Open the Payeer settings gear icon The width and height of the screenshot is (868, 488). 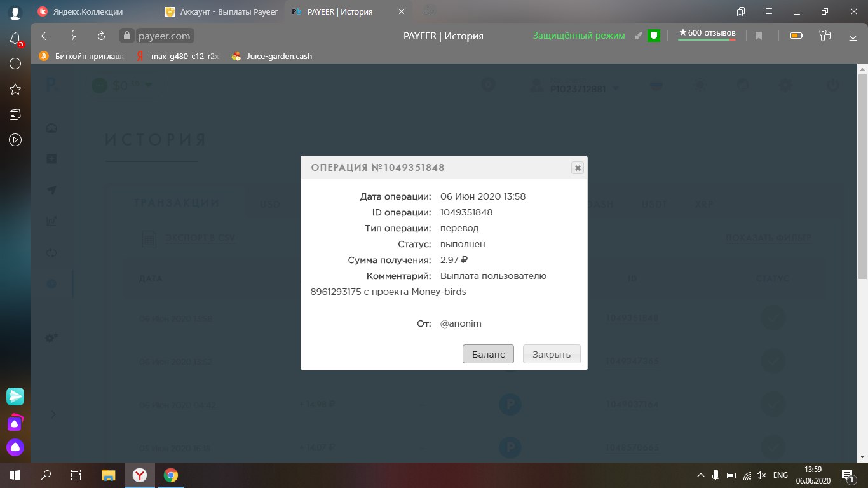click(x=785, y=85)
